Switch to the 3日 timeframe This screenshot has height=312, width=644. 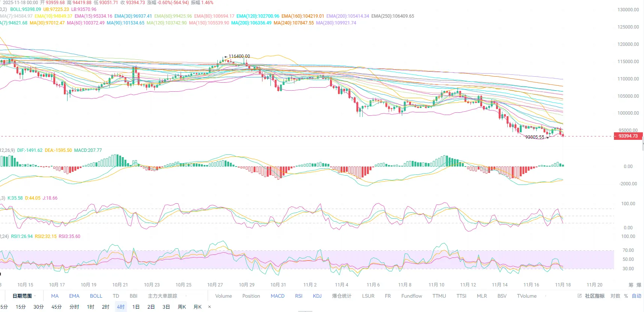(x=166, y=307)
